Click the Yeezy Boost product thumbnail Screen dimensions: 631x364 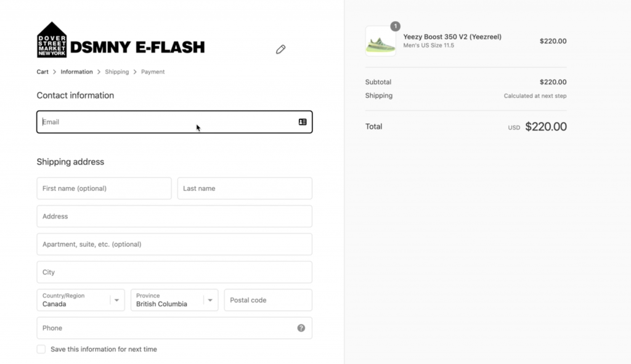[381, 41]
